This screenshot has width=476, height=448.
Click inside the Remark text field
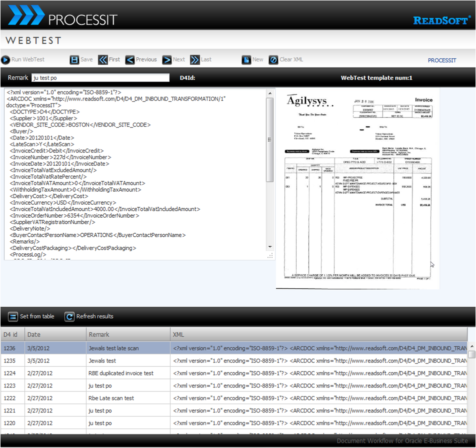click(x=100, y=78)
